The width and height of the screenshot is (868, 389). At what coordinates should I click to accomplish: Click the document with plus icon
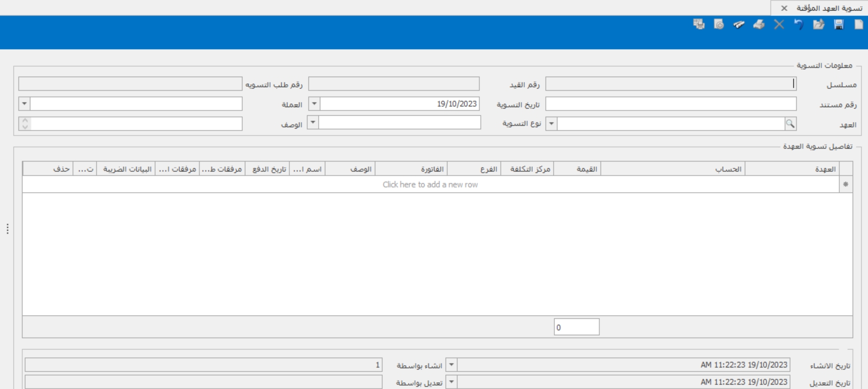coord(719,24)
